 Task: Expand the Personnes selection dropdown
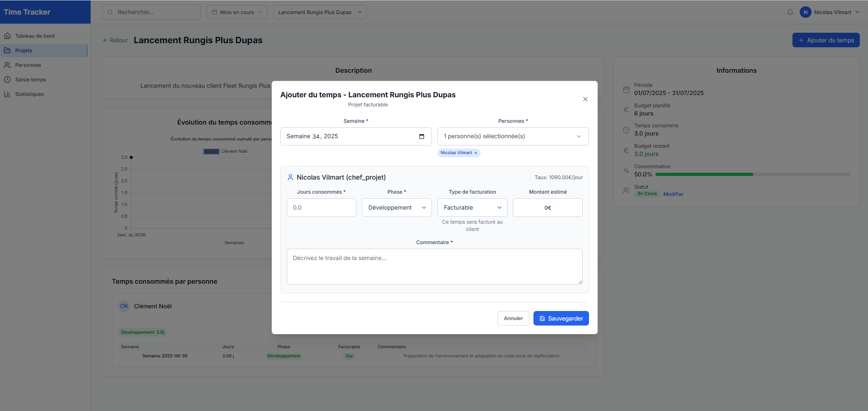(x=513, y=136)
